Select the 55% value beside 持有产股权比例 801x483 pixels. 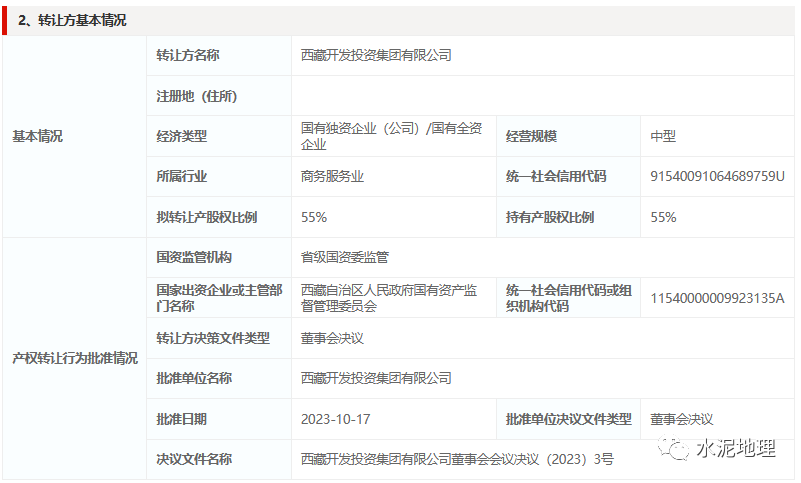click(x=663, y=217)
